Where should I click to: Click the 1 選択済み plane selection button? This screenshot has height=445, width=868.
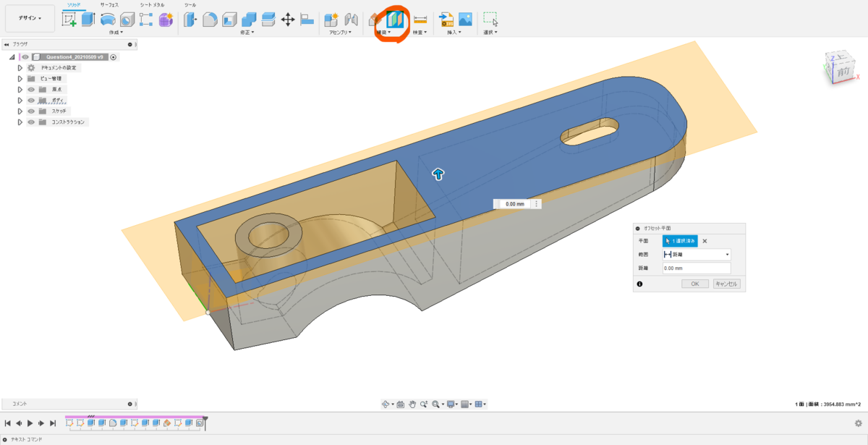[680, 241]
